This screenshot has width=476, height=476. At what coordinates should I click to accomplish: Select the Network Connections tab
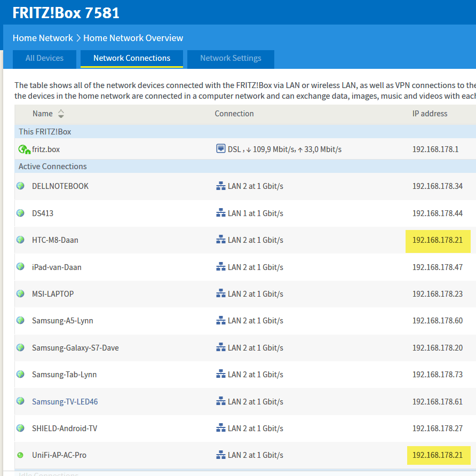[132, 59]
